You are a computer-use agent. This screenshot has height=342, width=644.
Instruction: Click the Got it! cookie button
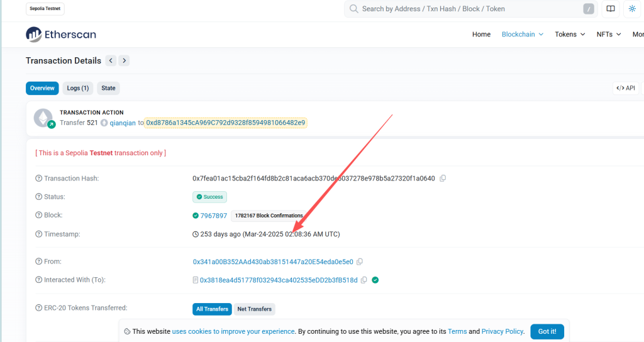click(x=547, y=331)
